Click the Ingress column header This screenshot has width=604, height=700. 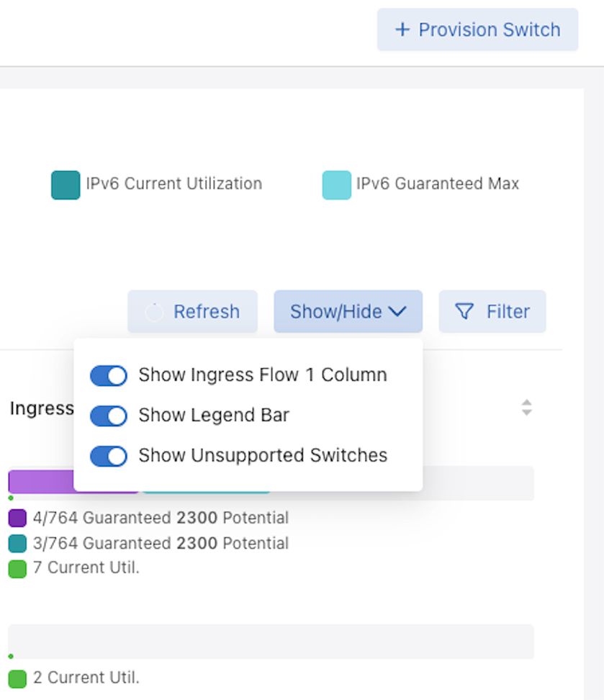click(41, 408)
